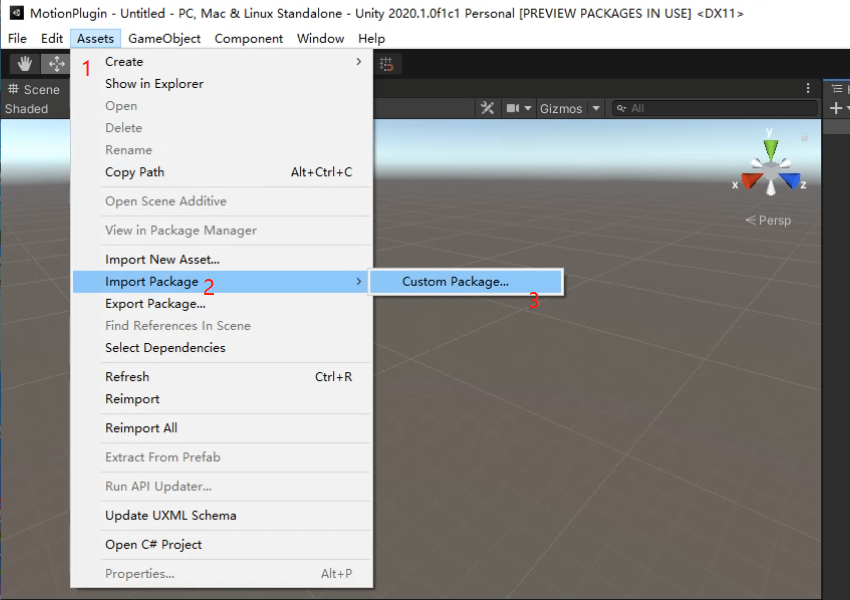
Task: Toggle Persp projection label
Action: pos(773,220)
